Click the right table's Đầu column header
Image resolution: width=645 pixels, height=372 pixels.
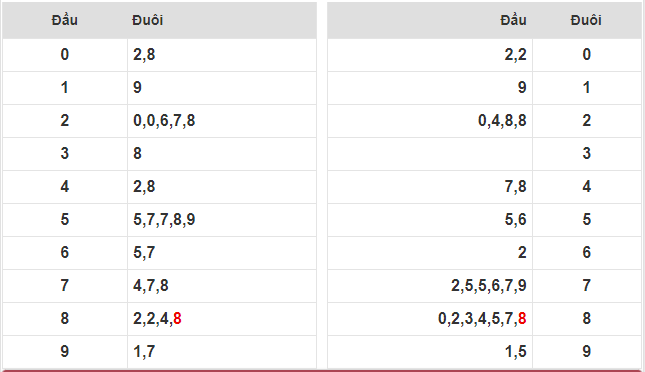[430, 20]
